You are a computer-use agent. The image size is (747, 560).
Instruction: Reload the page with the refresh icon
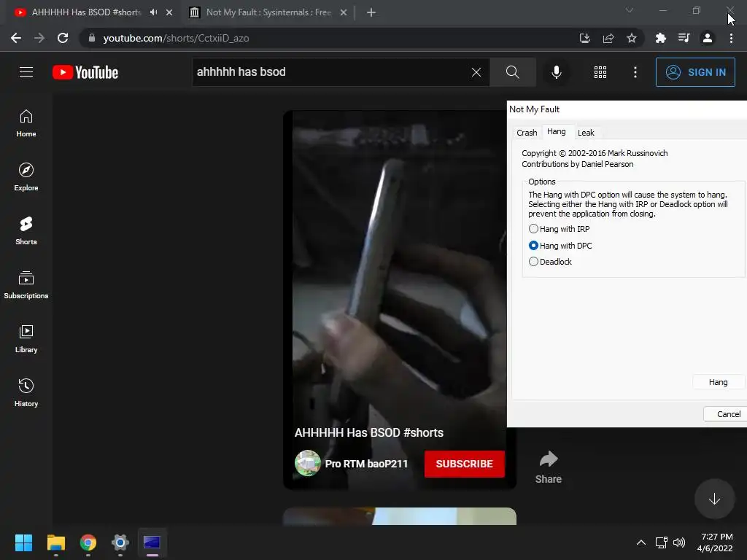click(63, 38)
